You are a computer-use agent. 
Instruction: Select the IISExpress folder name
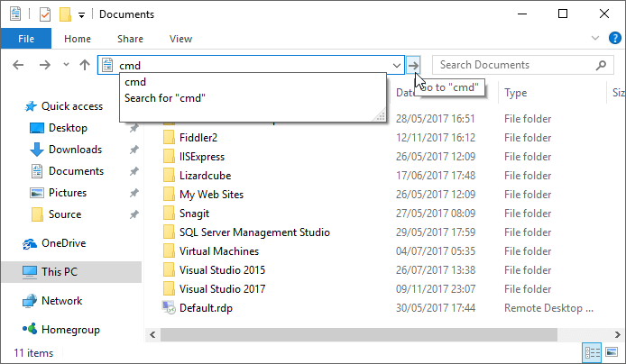click(x=202, y=157)
